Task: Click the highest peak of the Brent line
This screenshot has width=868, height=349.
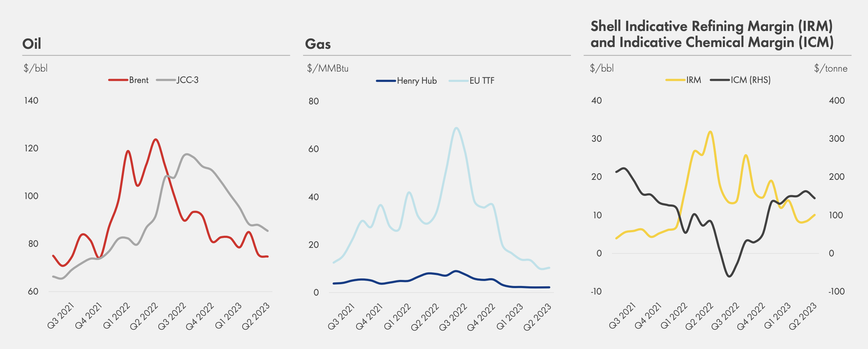Action: coord(155,139)
